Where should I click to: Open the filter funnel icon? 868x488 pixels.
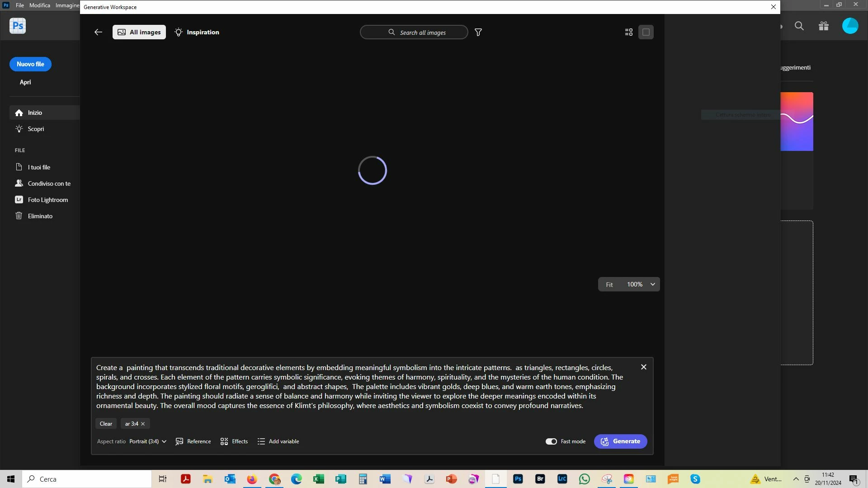click(478, 32)
